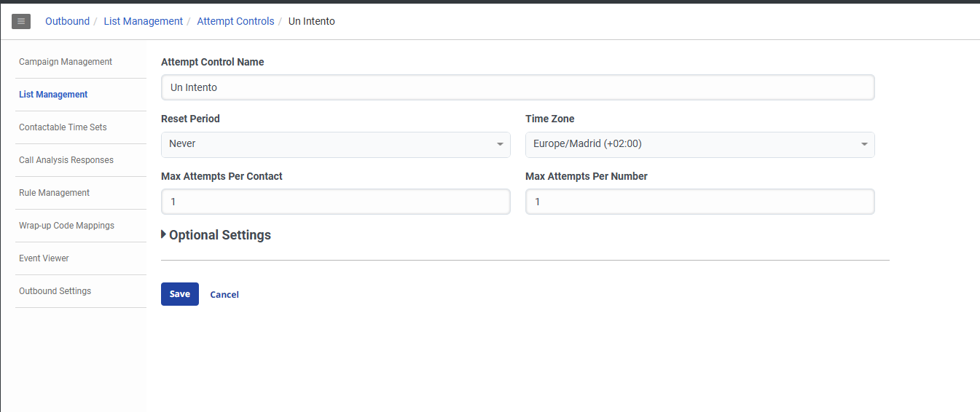Click the Max Attempts Per Number field
The image size is (980, 412).
(699, 202)
